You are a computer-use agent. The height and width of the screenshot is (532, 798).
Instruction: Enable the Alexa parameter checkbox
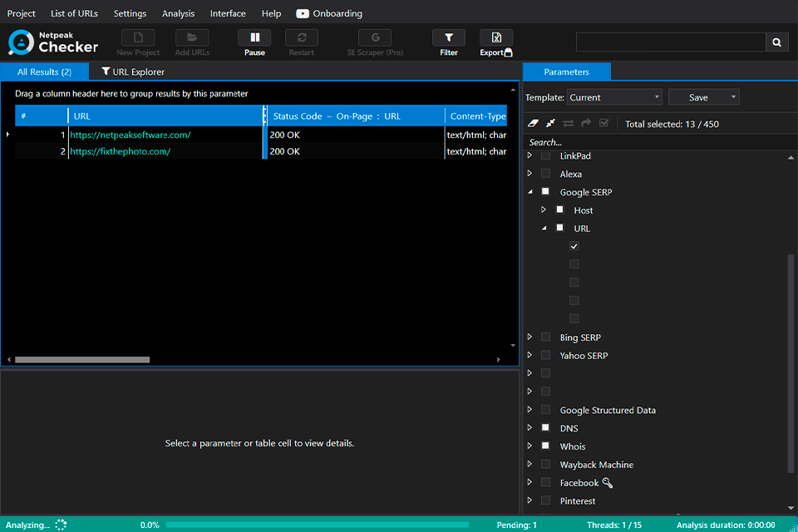545,174
